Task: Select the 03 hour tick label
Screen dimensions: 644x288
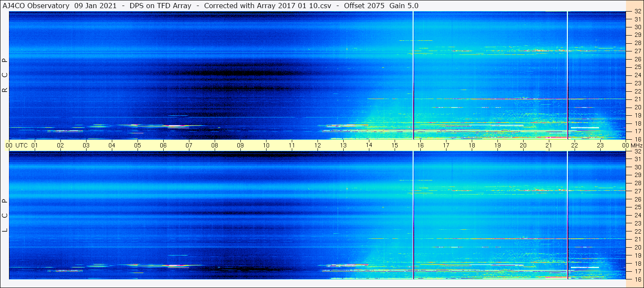Action: pyautogui.click(x=86, y=146)
